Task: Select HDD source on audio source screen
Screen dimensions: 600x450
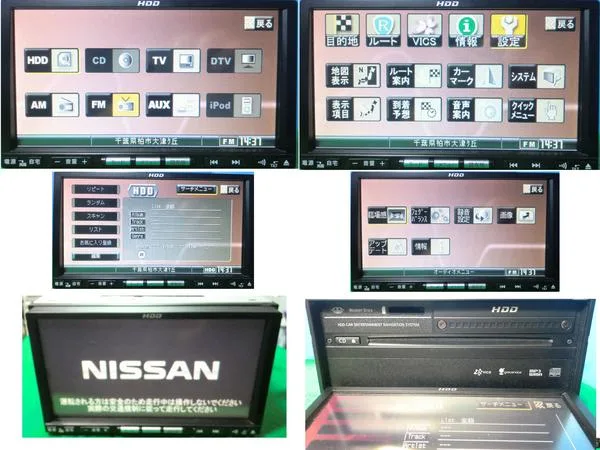Action: [52, 60]
